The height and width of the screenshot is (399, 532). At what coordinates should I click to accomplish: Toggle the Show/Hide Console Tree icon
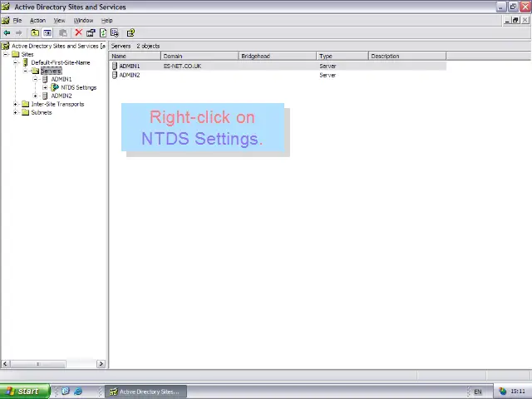[47, 33]
